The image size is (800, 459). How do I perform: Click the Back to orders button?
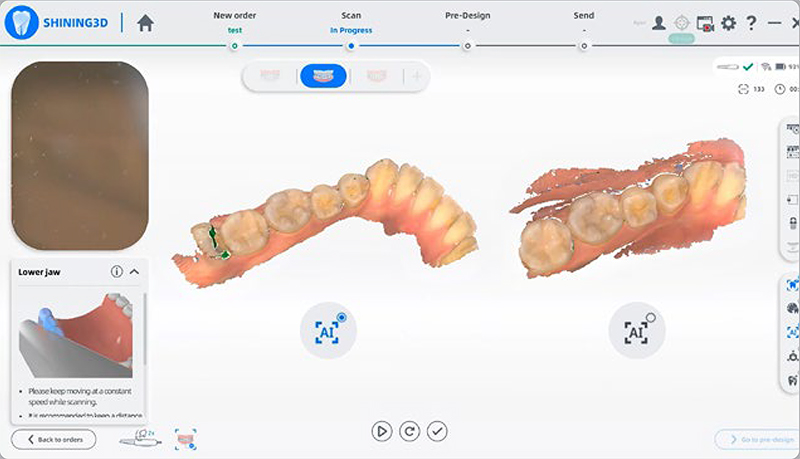pyautogui.click(x=54, y=439)
